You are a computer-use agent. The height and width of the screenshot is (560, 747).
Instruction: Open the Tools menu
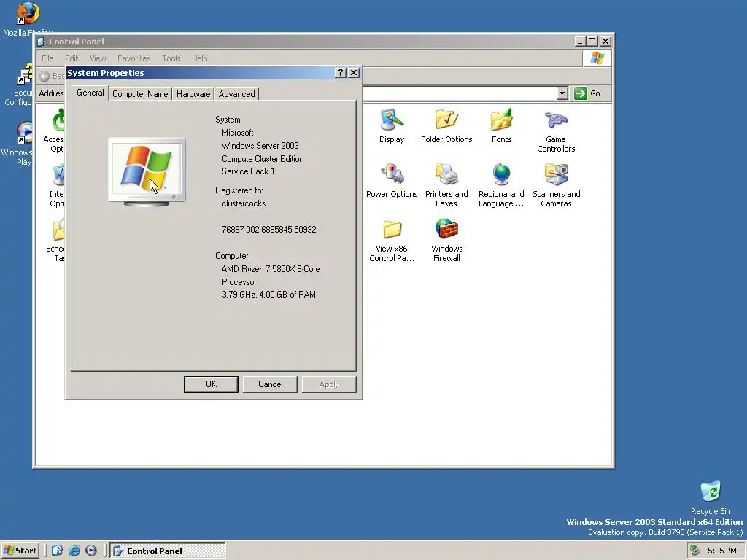point(171,58)
